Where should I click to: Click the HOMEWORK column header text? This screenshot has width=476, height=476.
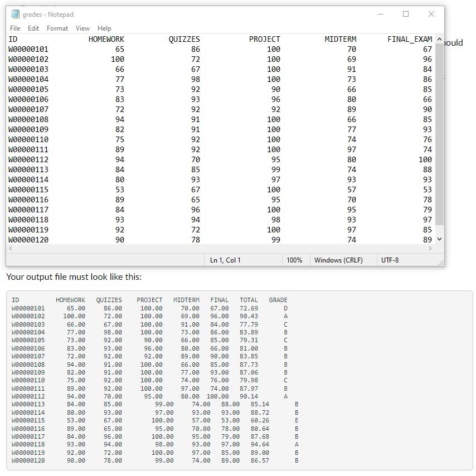click(x=106, y=39)
